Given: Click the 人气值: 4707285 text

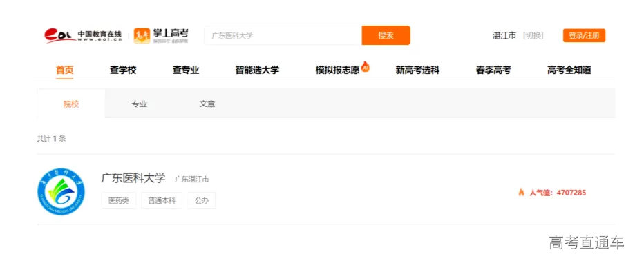Looking at the screenshot, I should coord(558,193).
